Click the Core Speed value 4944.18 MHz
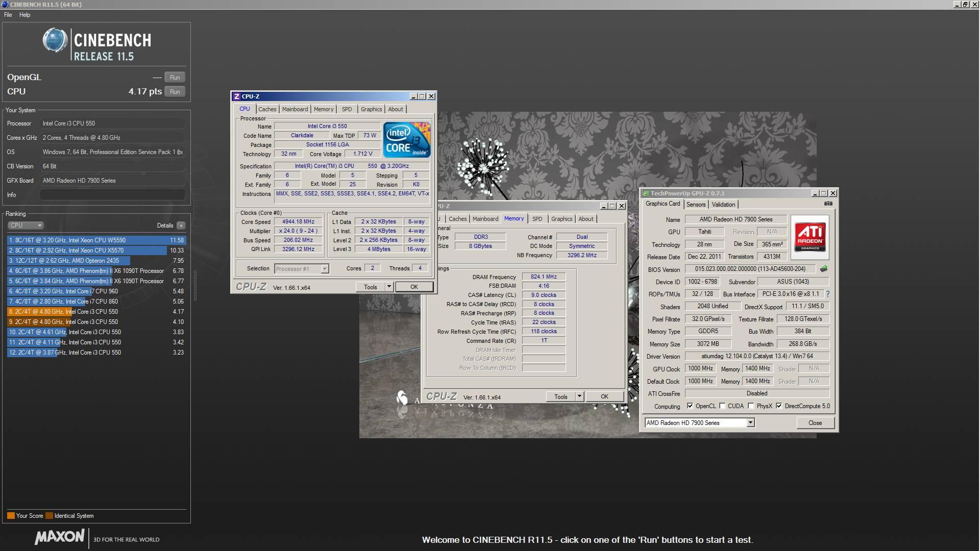Viewport: 980px width, 551px height. click(x=298, y=222)
